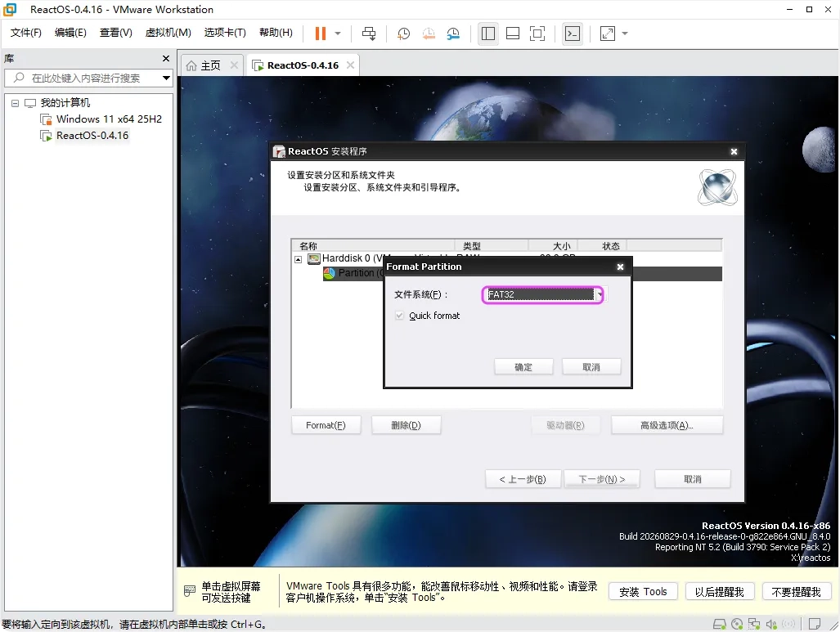Click 取消 in ReactOS setup wizard
This screenshot has width=840, height=632.
[x=693, y=479]
